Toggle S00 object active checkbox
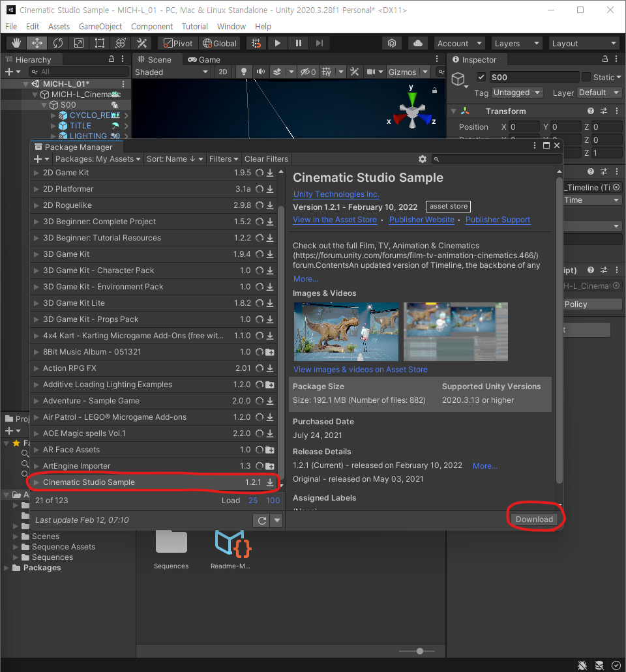 (x=481, y=77)
